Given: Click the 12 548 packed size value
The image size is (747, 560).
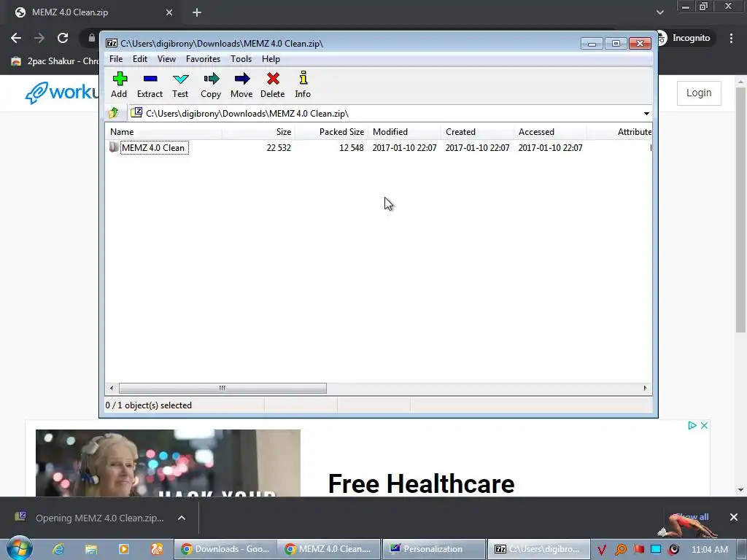Looking at the screenshot, I should tap(351, 147).
